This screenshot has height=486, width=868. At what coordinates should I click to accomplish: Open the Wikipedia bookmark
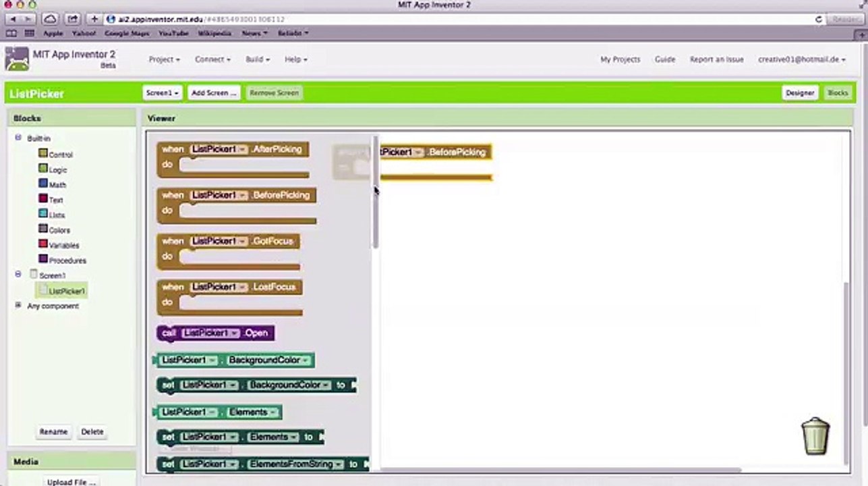tap(214, 33)
